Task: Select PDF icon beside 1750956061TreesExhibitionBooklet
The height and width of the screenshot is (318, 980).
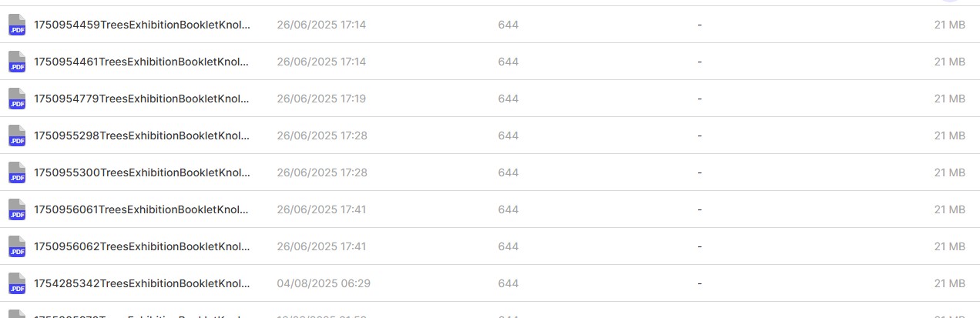Action: point(17,209)
